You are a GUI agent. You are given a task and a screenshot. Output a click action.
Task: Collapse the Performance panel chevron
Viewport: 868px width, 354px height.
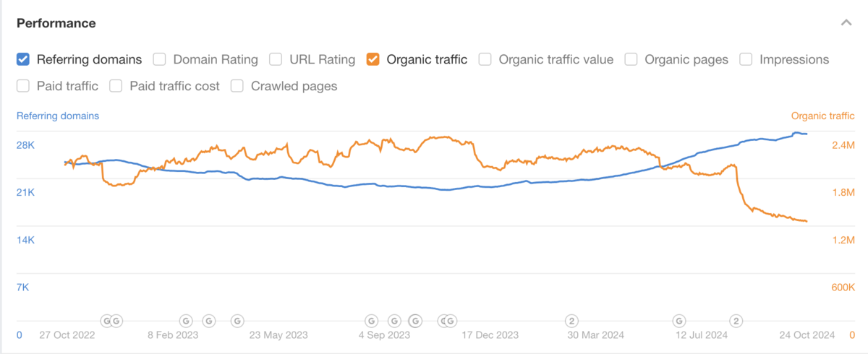(846, 23)
